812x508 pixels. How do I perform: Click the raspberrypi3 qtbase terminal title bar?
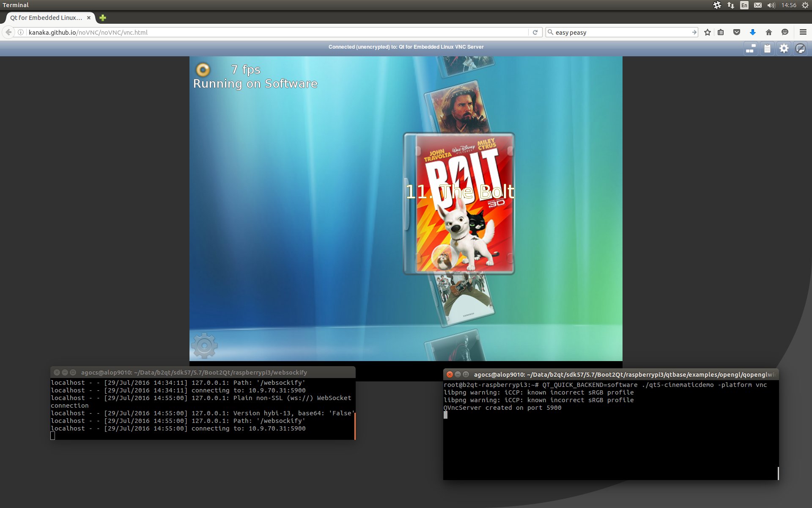[x=611, y=375]
